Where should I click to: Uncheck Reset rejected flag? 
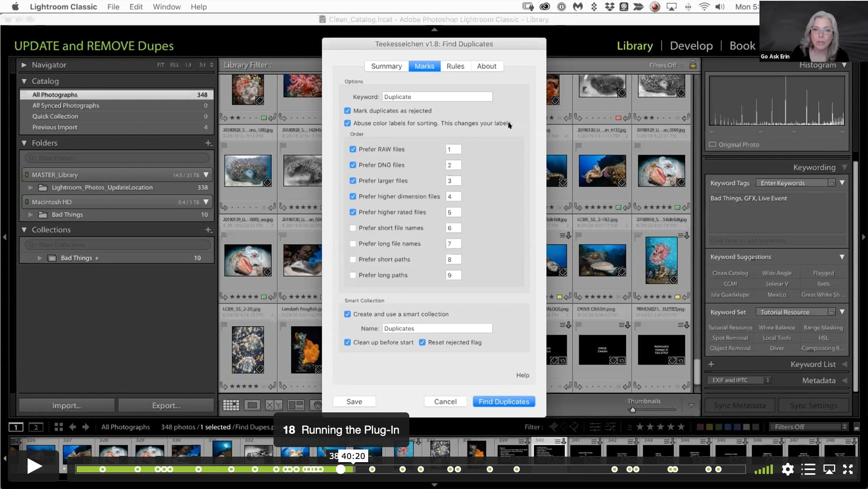click(x=422, y=342)
